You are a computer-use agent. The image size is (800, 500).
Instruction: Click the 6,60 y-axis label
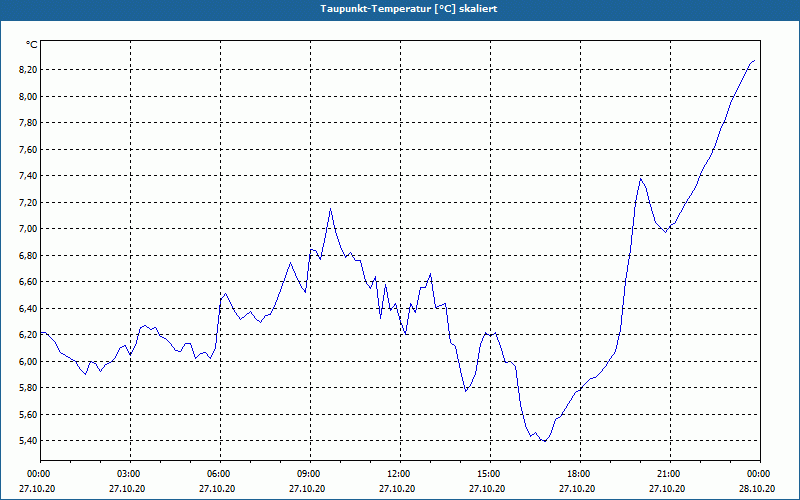pyautogui.click(x=28, y=282)
